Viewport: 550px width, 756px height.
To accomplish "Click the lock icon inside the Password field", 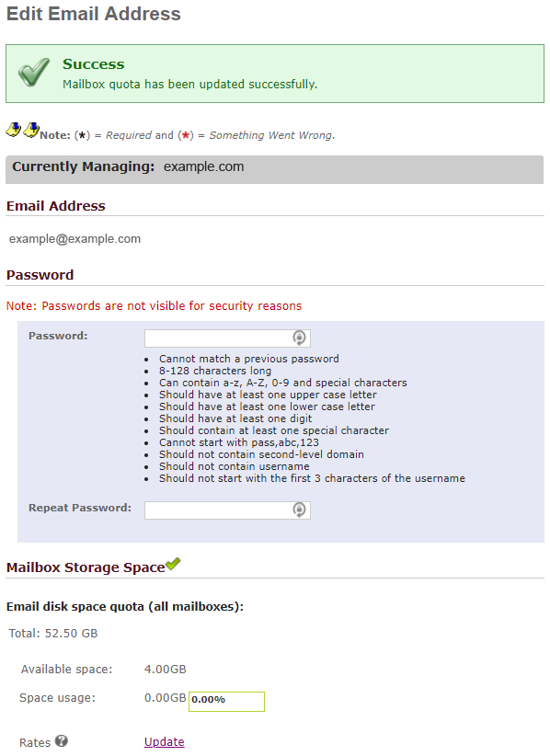I will [299, 338].
